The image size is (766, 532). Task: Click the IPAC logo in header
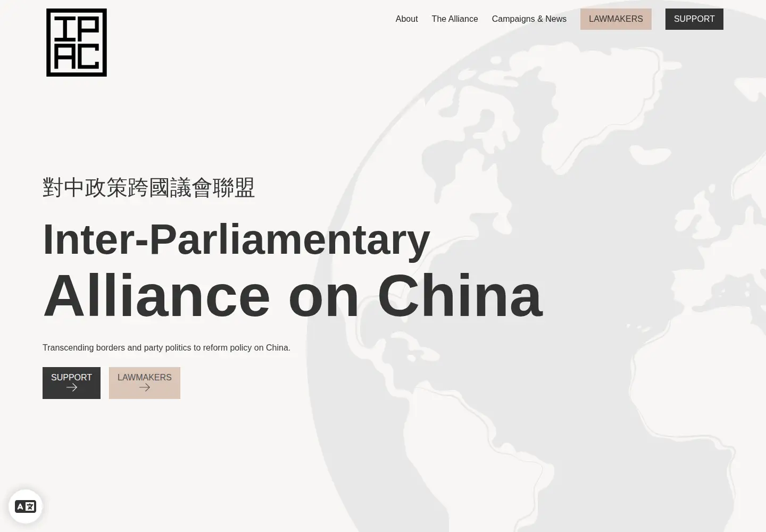[77, 43]
